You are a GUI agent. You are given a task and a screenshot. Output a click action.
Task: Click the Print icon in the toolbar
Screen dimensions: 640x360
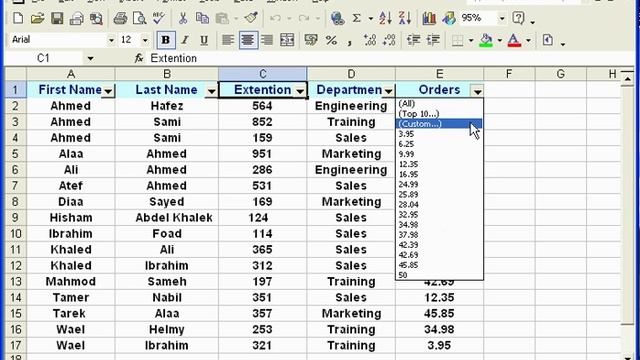click(120, 18)
